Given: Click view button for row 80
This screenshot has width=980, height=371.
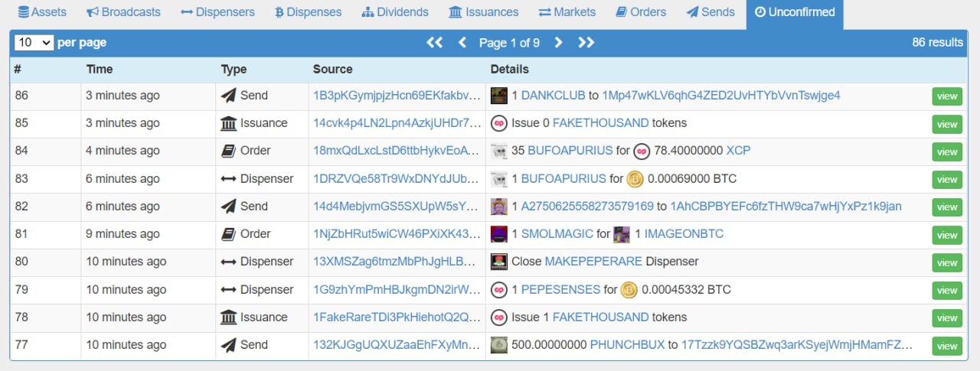Looking at the screenshot, I should pyautogui.click(x=947, y=262).
